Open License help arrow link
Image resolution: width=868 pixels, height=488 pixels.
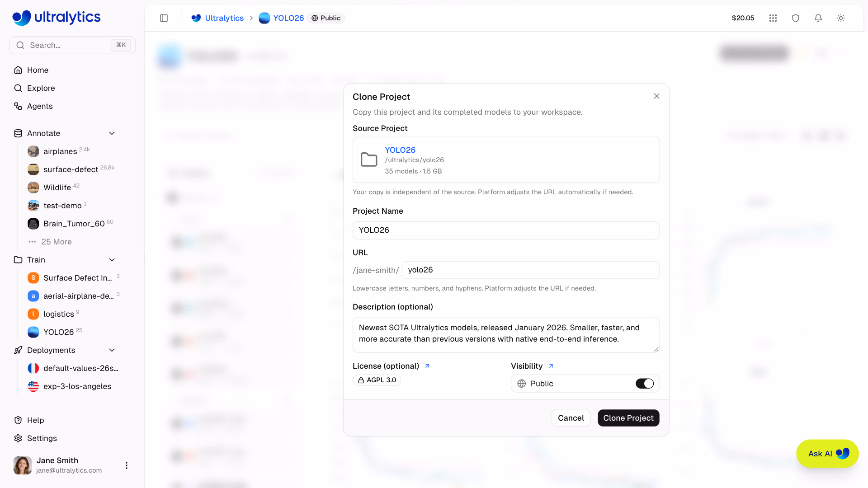[x=427, y=366]
